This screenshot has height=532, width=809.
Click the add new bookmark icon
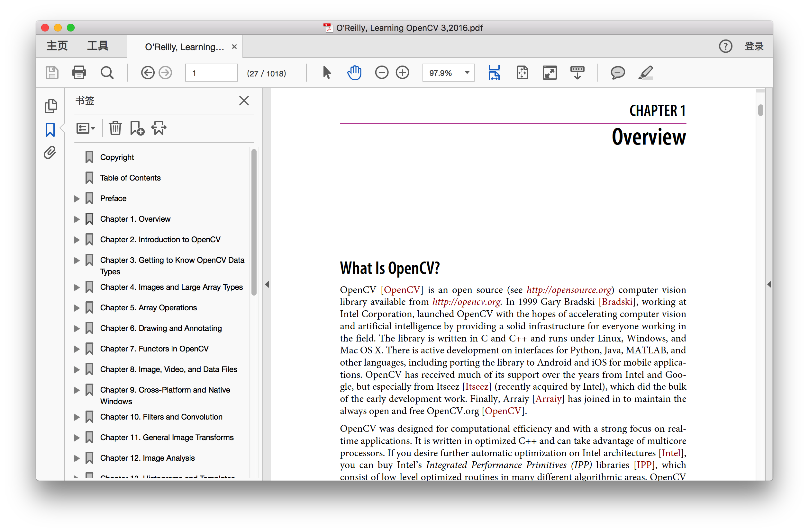point(137,128)
